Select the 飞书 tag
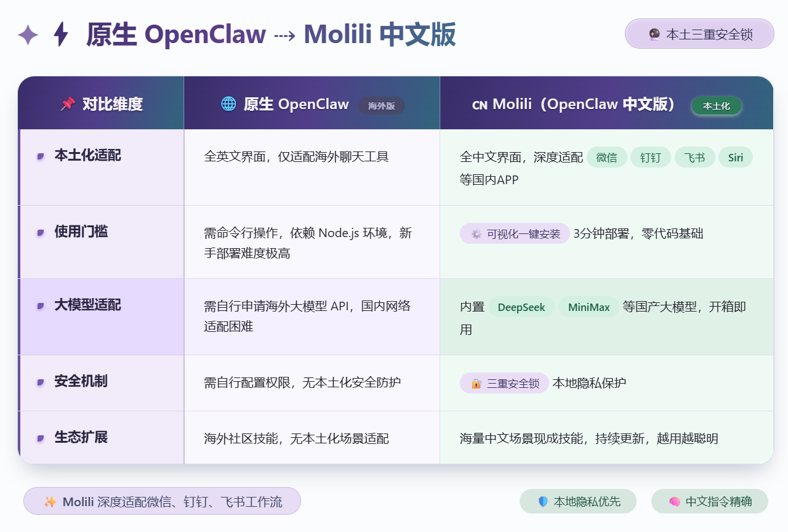 pyautogui.click(x=694, y=158)
